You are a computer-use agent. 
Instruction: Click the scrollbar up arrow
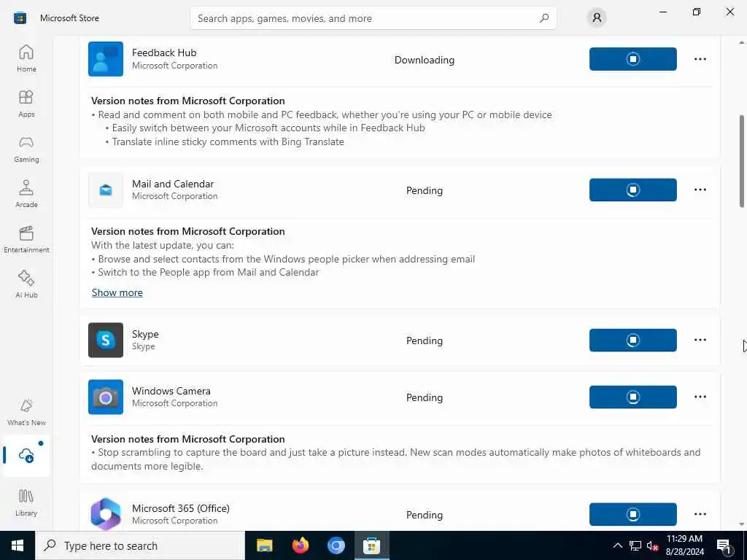point(742,42)
